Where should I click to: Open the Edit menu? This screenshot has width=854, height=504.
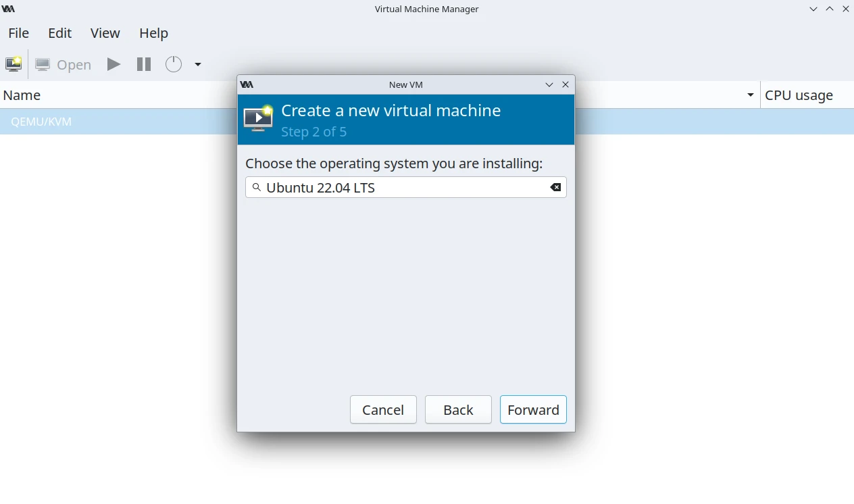click(59, 33)
